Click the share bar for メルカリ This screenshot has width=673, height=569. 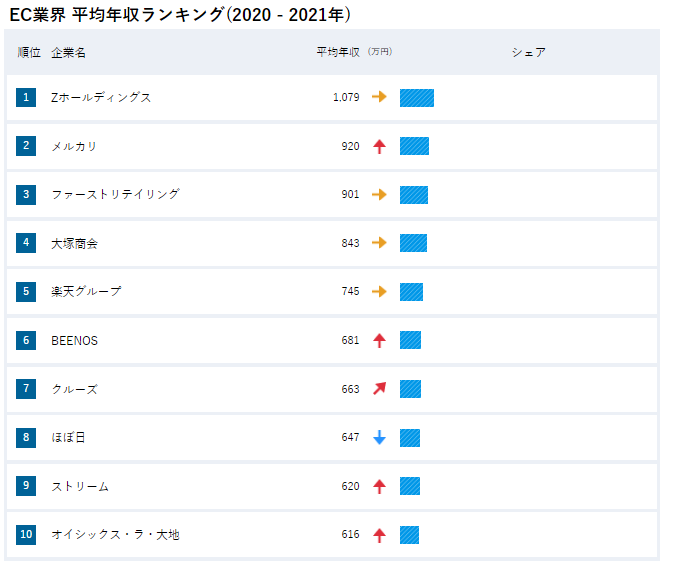pos(414,146)
